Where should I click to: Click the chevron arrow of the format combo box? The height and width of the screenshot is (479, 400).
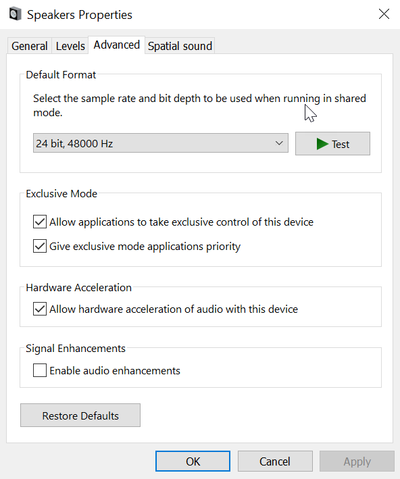coord(279,143)
